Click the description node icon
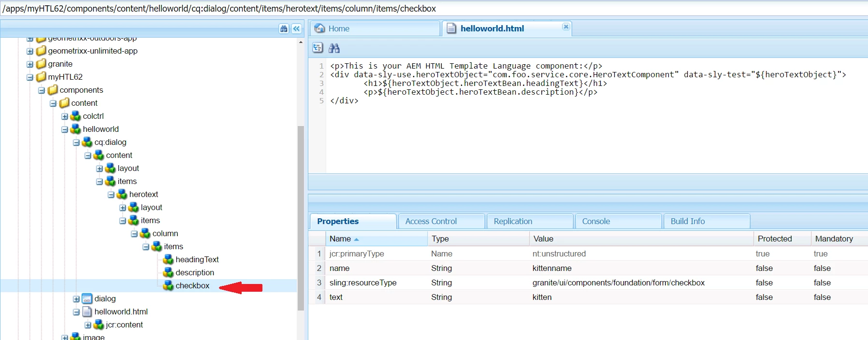The width and height of the screenshot is (868, 340). pos(168,272)
